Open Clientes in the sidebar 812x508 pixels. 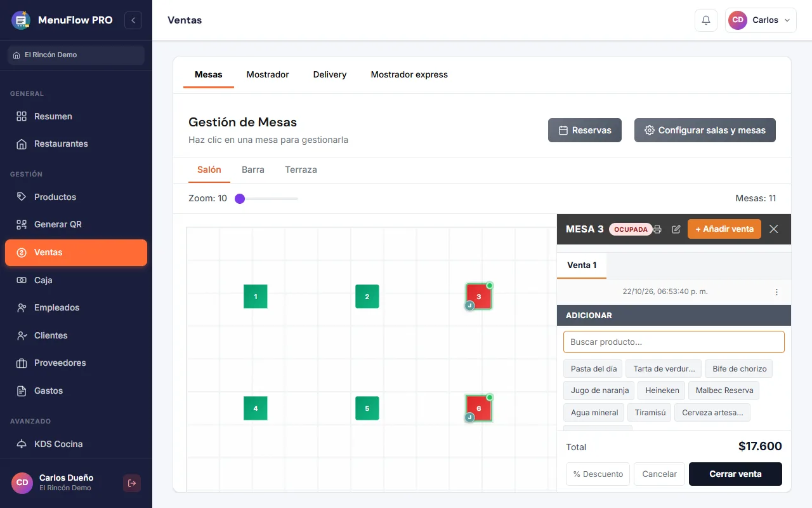click(76, 335)
